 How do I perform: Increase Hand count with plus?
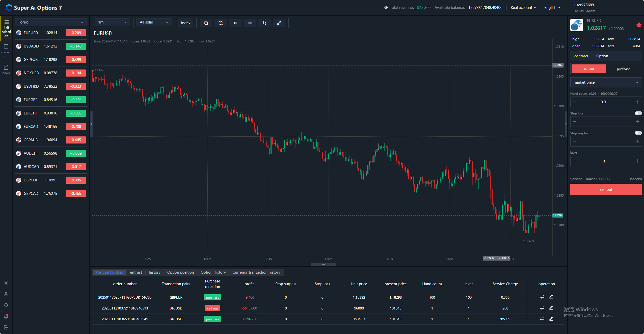tap(637, 102)
